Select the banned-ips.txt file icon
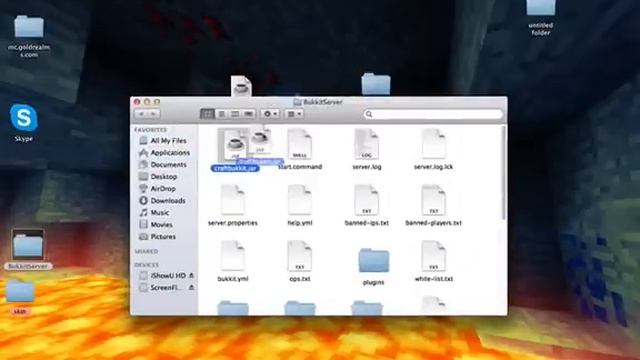Viewport: 640px width, 360px height. pyautogui.click(x=367, y=200)
